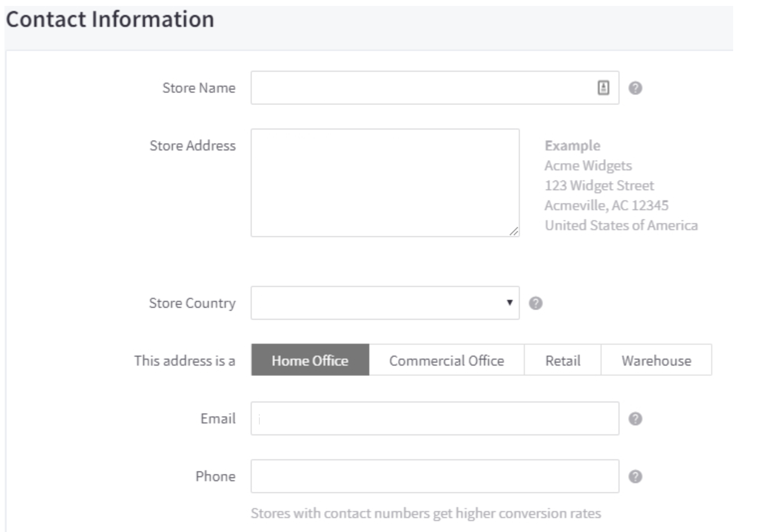Pick the Warehouse address type

tap(656, 360)
